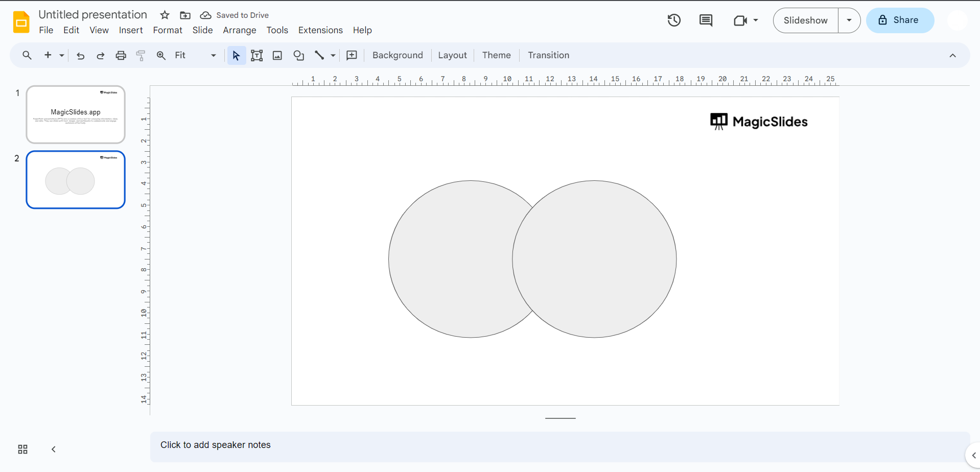Select the Text box tool

click(x=256, y=56)
